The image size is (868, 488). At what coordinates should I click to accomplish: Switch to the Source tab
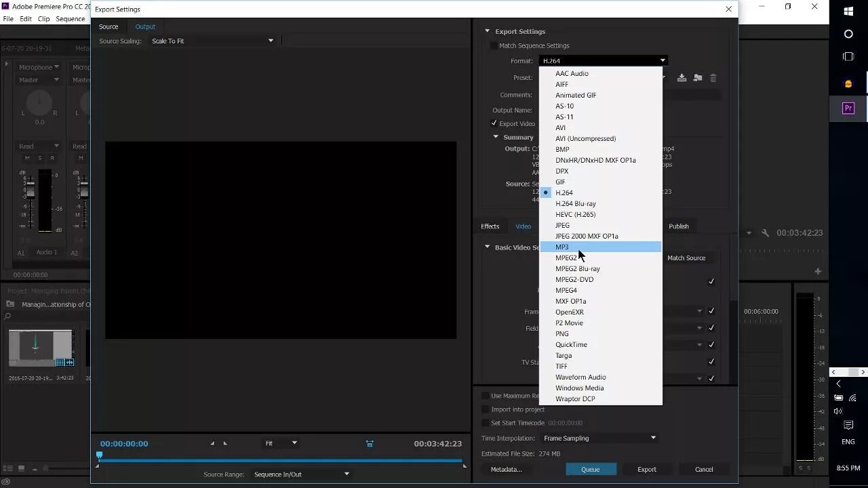coord(108,26)
